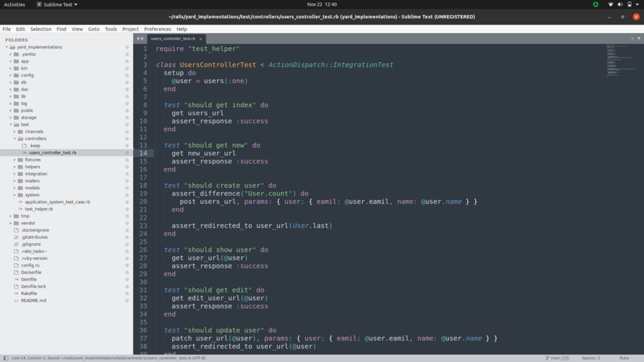Image resolution: width=644 pixels, height=362 pixels.
Task: Click class name UsersControllerTest
Action: [x=218, y=65]
